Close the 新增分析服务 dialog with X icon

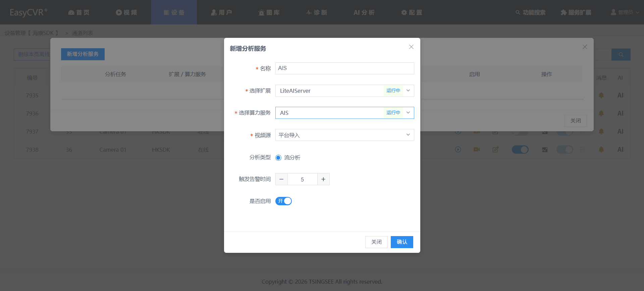point(411,47)
